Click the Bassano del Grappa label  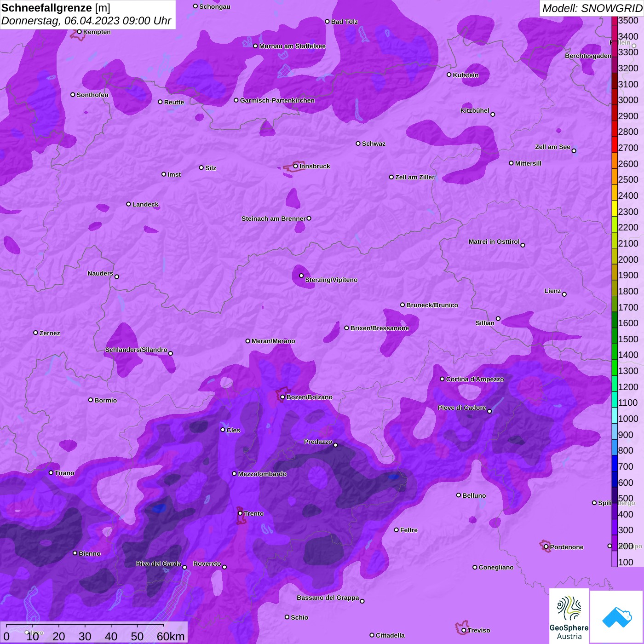pos(328,598)
